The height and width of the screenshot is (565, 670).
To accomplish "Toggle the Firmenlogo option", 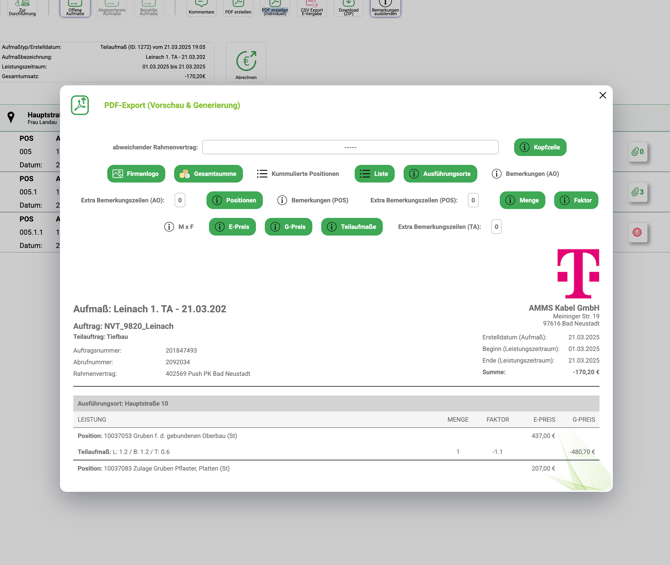I will click(x=136, y=174).
